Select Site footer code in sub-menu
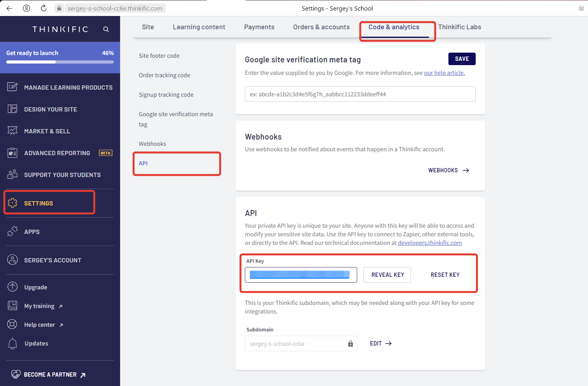 [159, 56]
